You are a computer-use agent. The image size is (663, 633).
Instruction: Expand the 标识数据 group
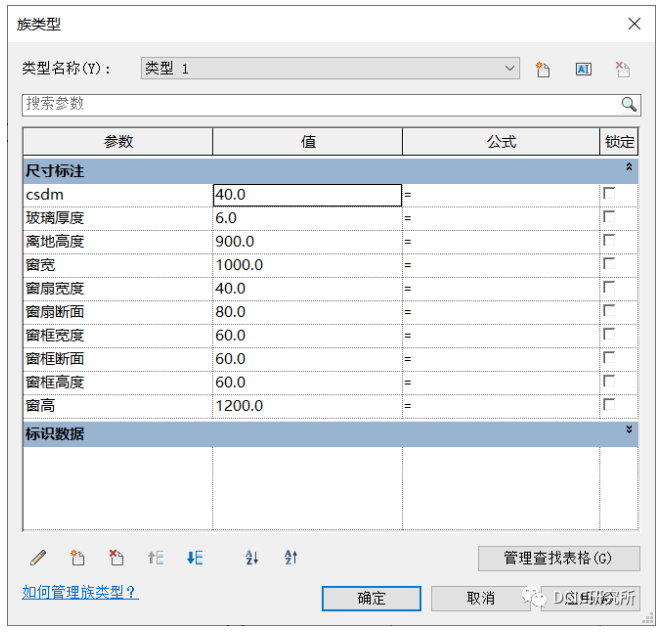(x=629, y=430)
